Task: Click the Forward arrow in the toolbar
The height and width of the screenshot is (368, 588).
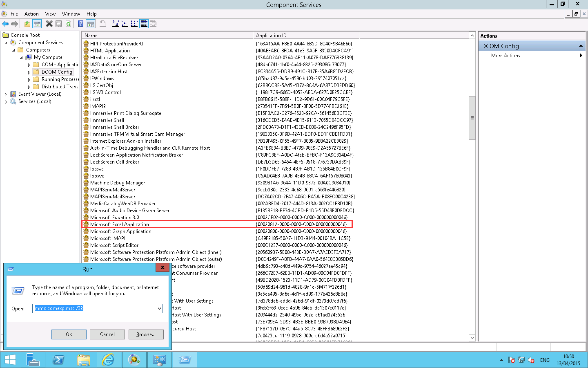Action: point(15,24)
